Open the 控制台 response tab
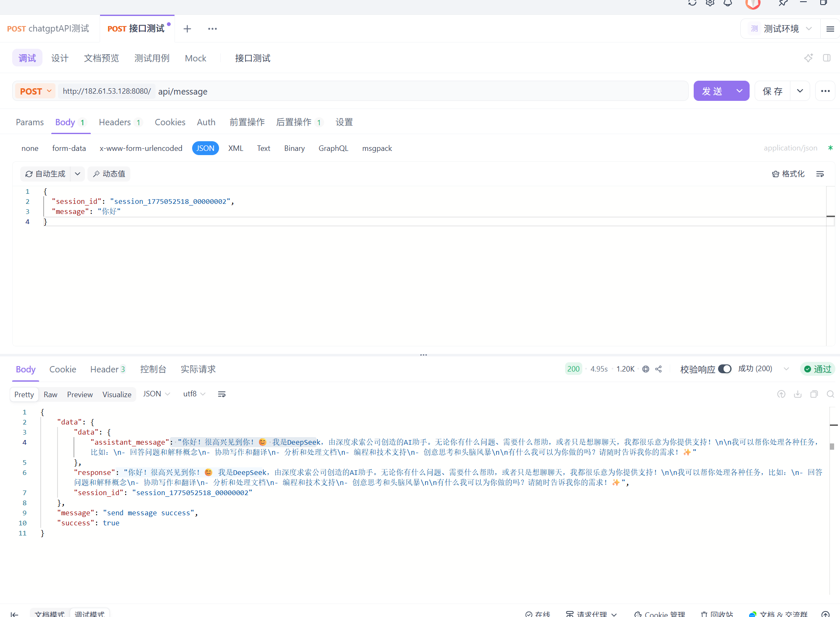The image size is (840, 617). (x=153, y=369)
